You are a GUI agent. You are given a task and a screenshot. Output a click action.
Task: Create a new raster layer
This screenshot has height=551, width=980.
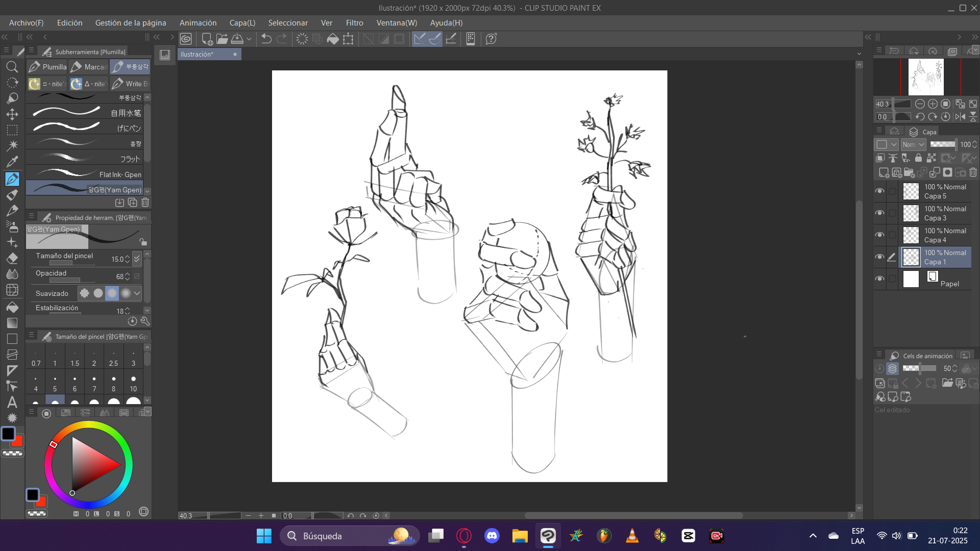884,172
